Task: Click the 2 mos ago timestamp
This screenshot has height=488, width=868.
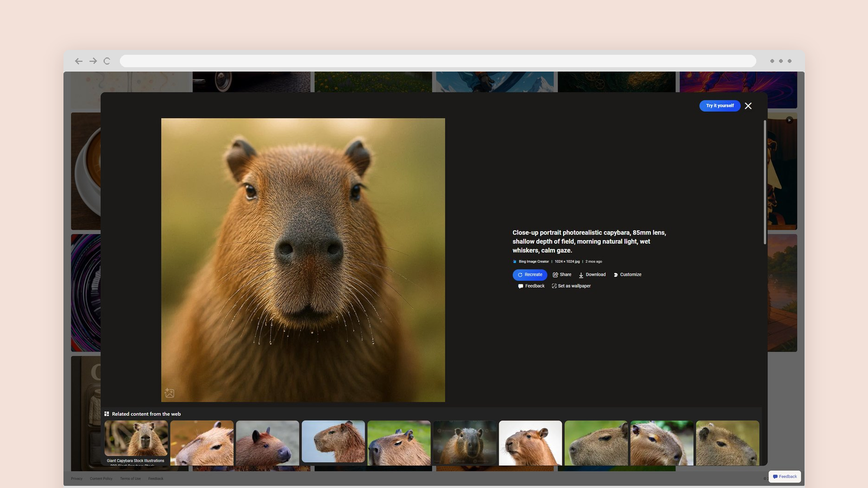Action: tap(593, 262)
